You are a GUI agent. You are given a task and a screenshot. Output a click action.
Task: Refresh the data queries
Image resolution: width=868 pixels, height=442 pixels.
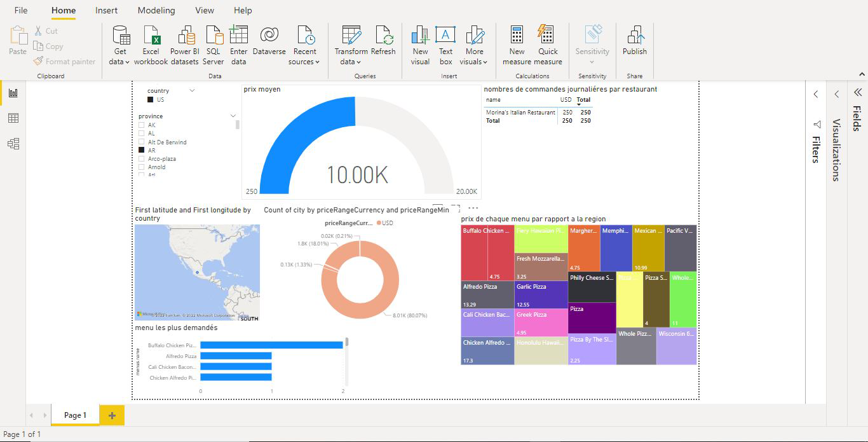(x=383, y=36)
